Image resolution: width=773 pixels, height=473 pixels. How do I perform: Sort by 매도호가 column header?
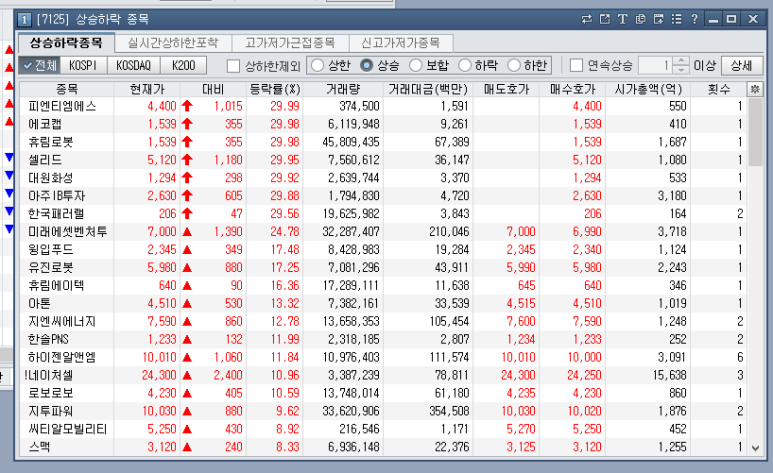(506, 89)
